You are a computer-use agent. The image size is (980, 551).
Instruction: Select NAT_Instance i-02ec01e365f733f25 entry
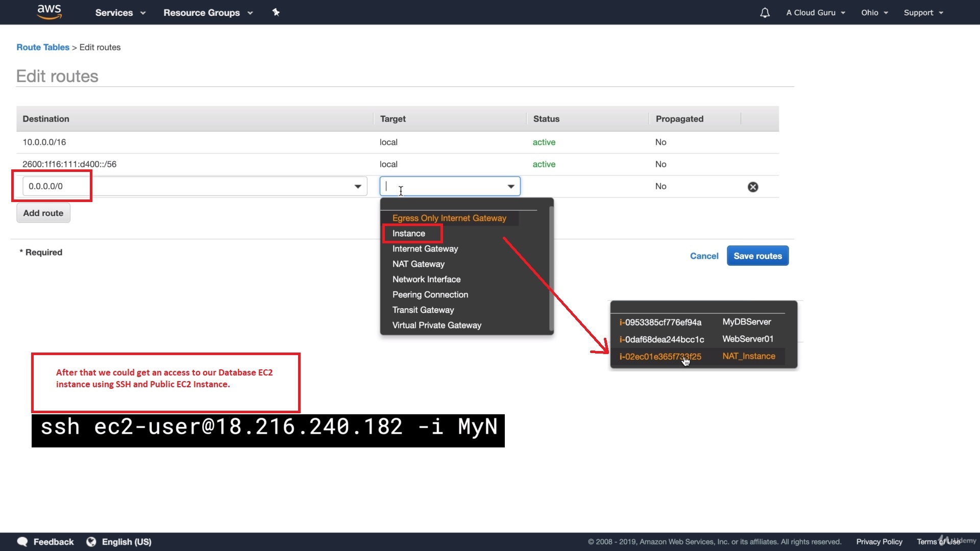tap(697, 357)
